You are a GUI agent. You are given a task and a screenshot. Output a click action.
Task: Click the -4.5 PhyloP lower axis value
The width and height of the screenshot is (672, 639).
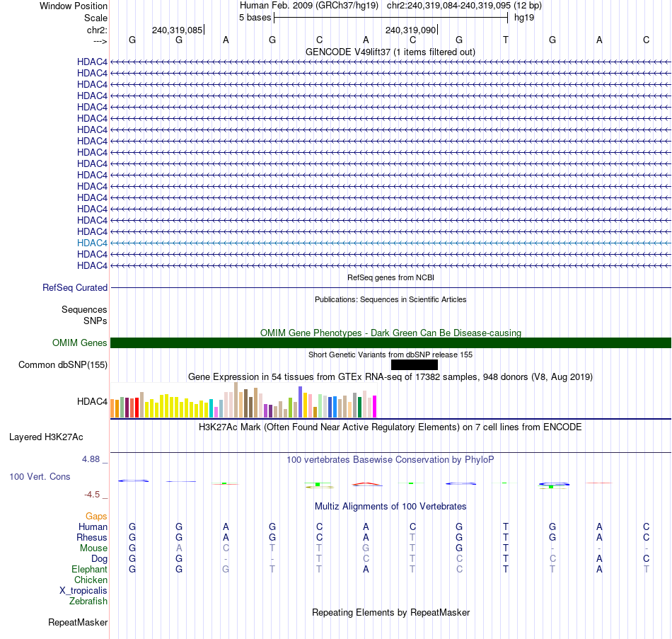(92, 495)
